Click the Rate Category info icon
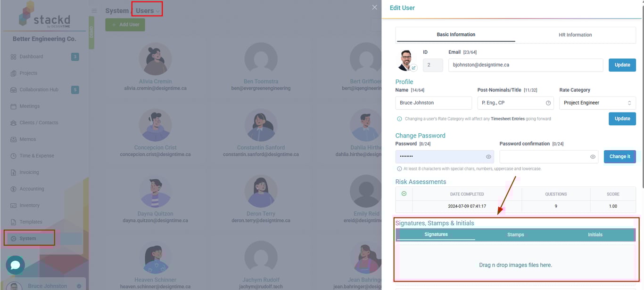Image resolution: width=644 pixels, height=290 pixels. point(399,119)
